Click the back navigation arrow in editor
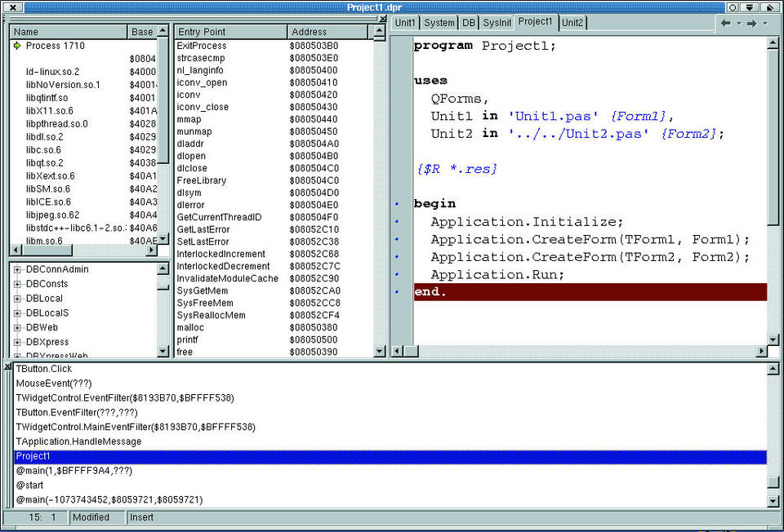 pos(726,23)
